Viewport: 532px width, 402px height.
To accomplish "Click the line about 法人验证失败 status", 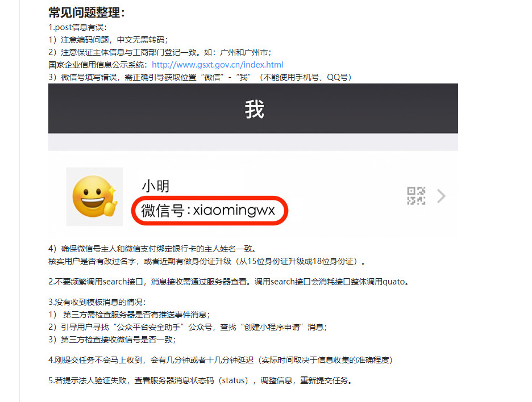I will pos(201,380).
